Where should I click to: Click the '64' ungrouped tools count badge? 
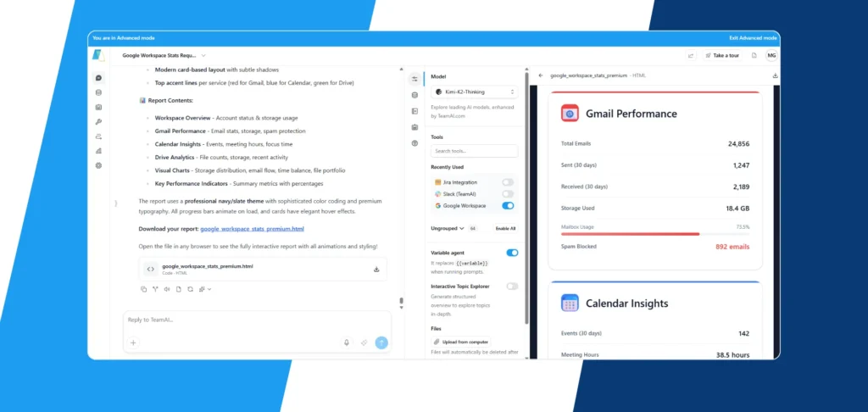pos(473,228)
